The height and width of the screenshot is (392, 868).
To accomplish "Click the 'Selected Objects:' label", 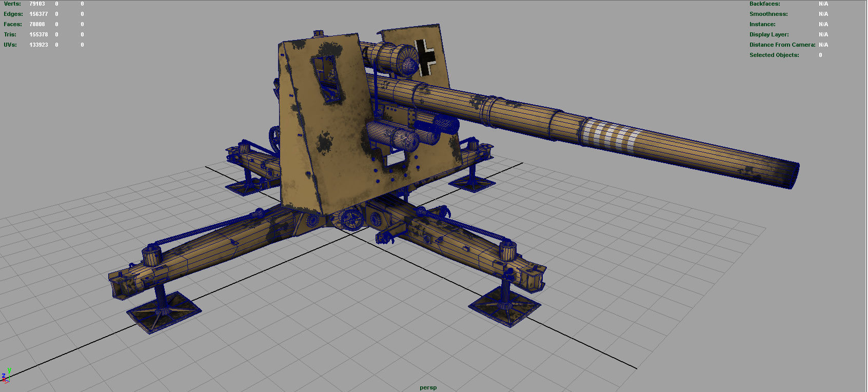I will click(774, 55).
